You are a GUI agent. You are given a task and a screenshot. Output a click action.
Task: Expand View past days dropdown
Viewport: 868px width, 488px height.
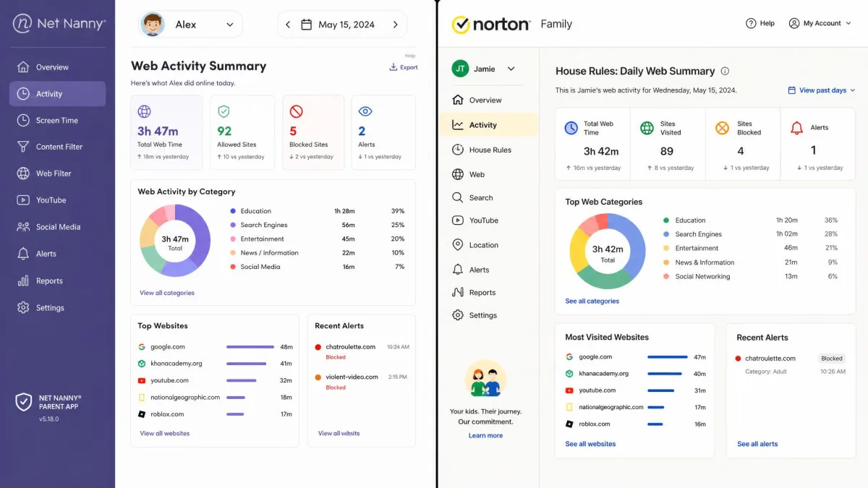point(821,90)
